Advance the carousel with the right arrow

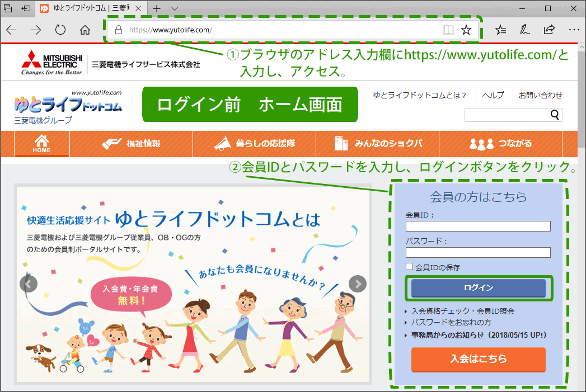(x=358, y=284)
